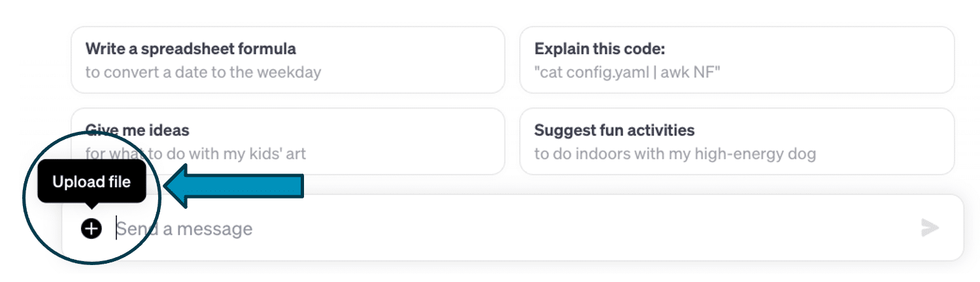Select the "Write a spreadsheet formula" heading

[191, 49]
